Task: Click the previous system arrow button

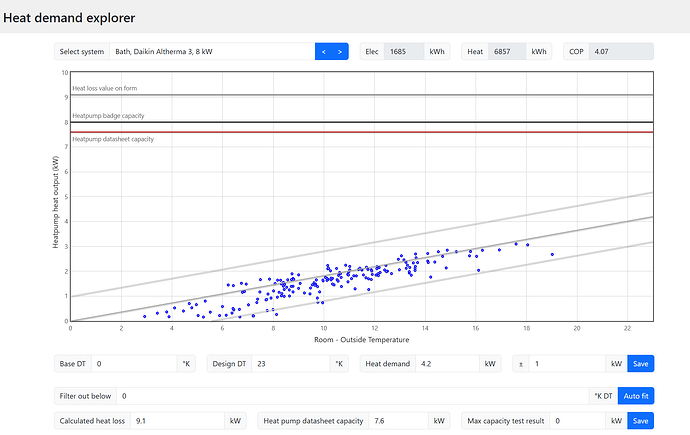Action: [323, 51]
